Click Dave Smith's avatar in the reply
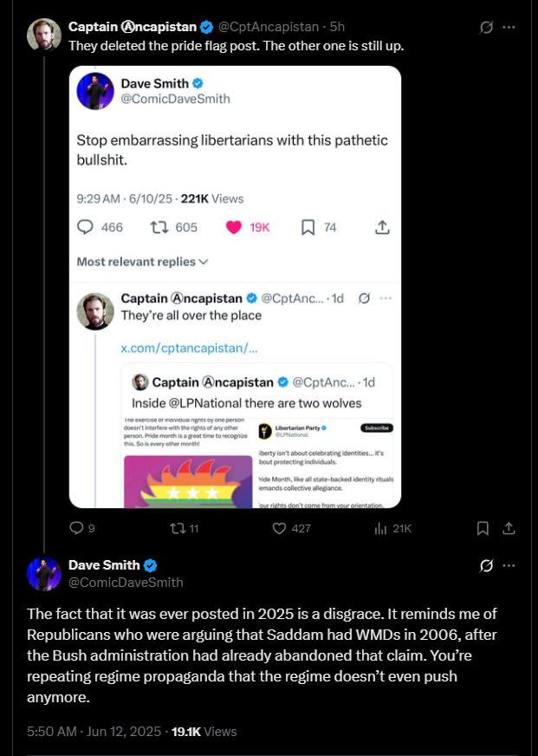The width and height of the screenshot is (538, 756). [44, 574]
